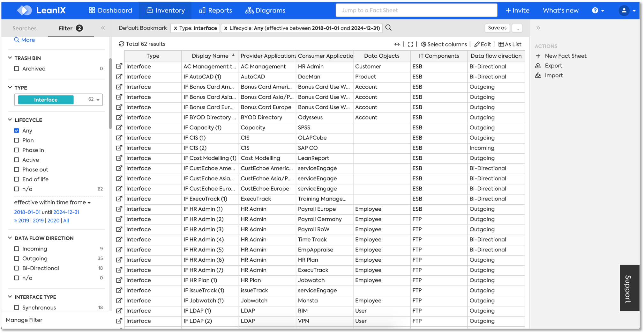Open the Type Interface dropdown
This screenshot has width=644, height=333.
tap(58, 100)
